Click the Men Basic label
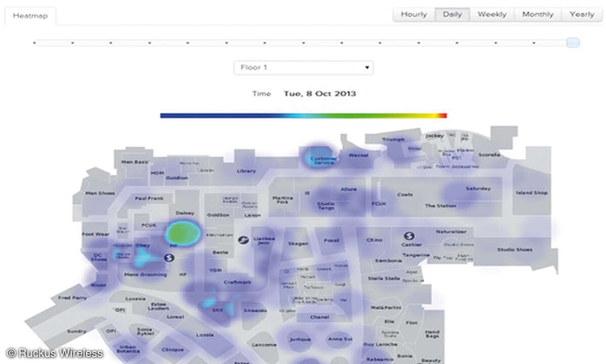606x364 pixels. (x=134, y=162)
